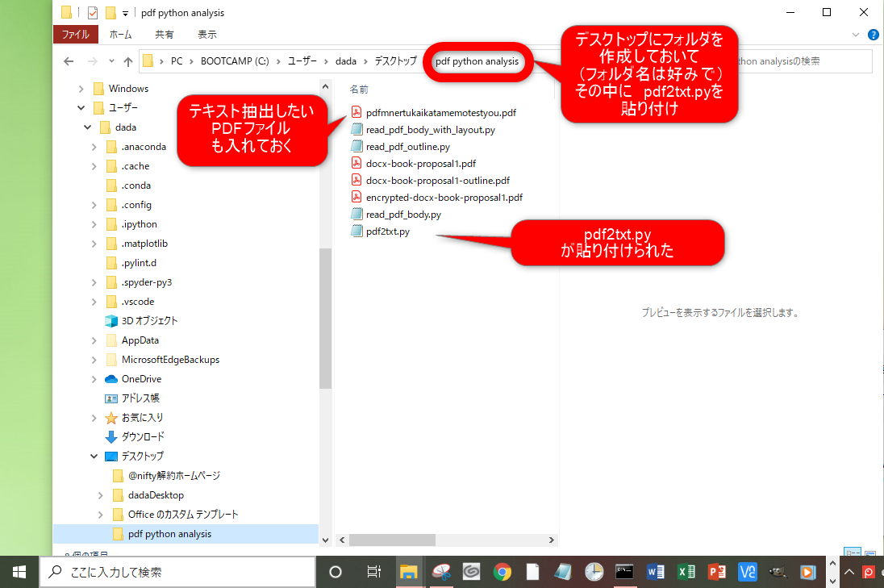Viewport: 884px width, 588px height.
Task: Click the Properties checkmark icon in title bar
Action: click(x=93, y=12)
